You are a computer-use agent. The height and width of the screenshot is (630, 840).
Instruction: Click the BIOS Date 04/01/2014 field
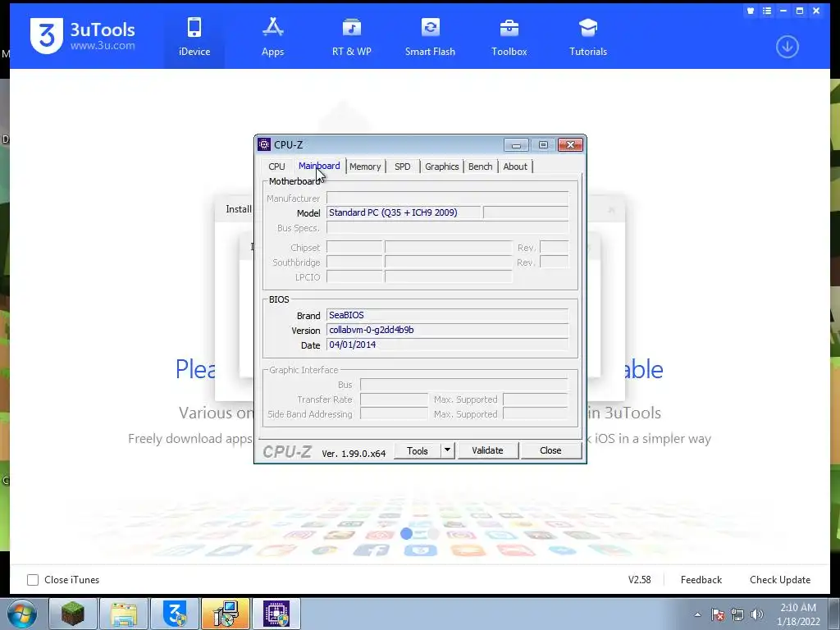coord(447,345)
